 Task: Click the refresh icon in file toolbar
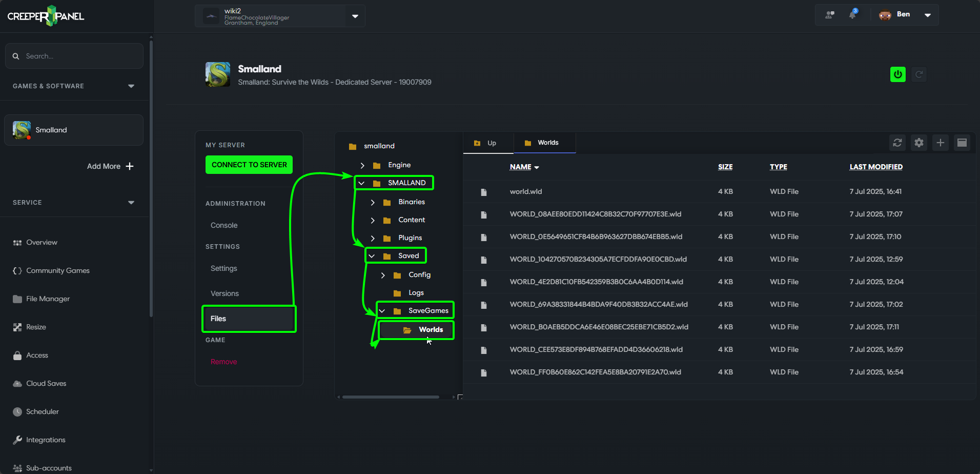pyautogui.click(x=897, y=143)
